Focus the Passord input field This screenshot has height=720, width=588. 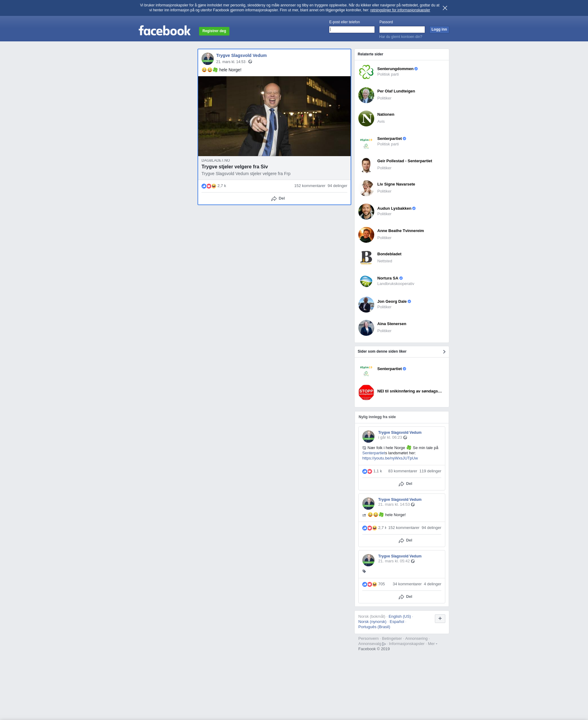[x=402, y=29]
